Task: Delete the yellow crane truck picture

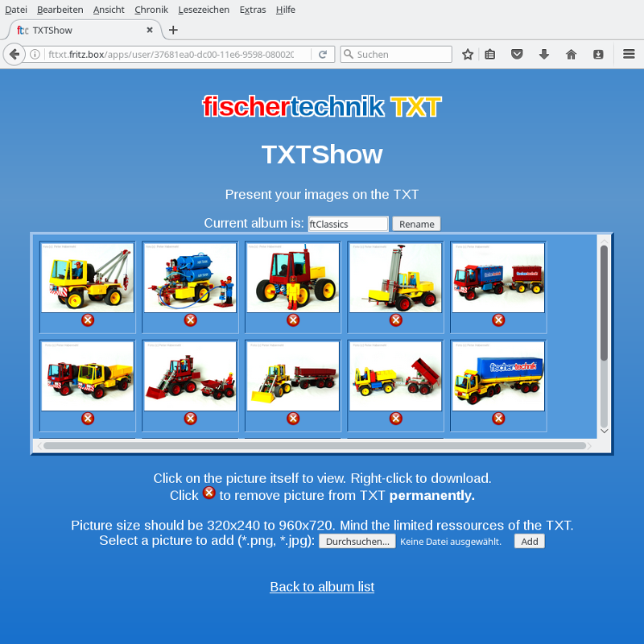Action: point(88,320)
